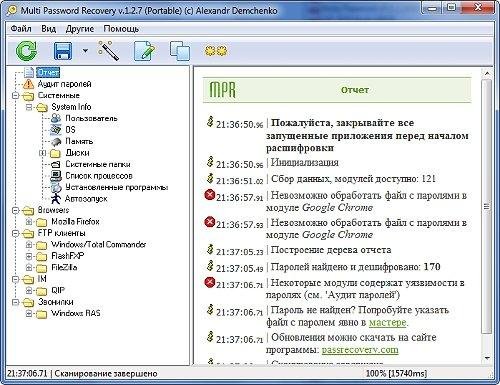Collapse the Звонилки folder node
Viewport: 500px width, 385px height.
click(x=15, y=302)
